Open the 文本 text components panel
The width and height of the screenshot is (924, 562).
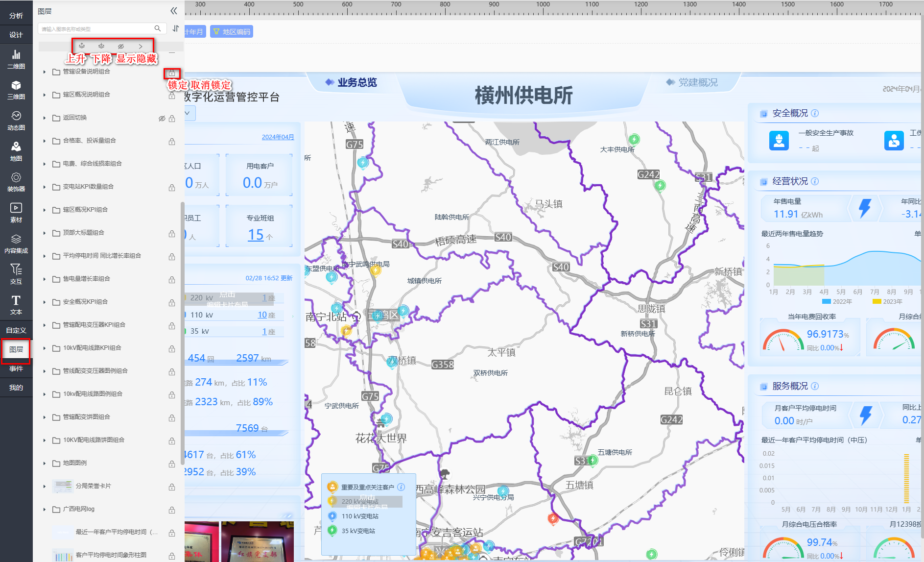point(16,305)
